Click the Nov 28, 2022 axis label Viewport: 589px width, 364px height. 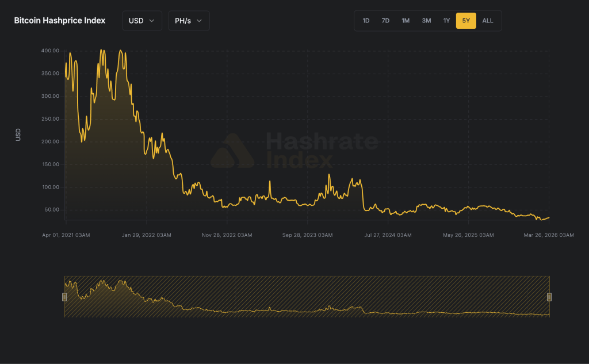[227, 235]
